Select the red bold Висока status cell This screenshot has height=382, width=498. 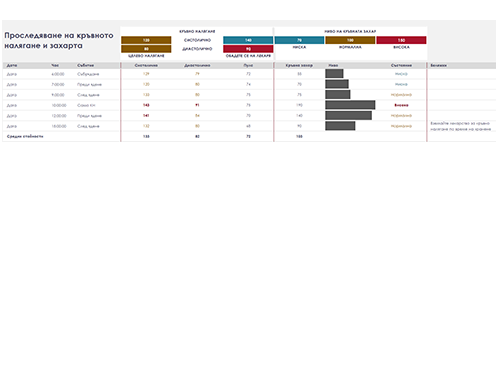click(401, 105)
